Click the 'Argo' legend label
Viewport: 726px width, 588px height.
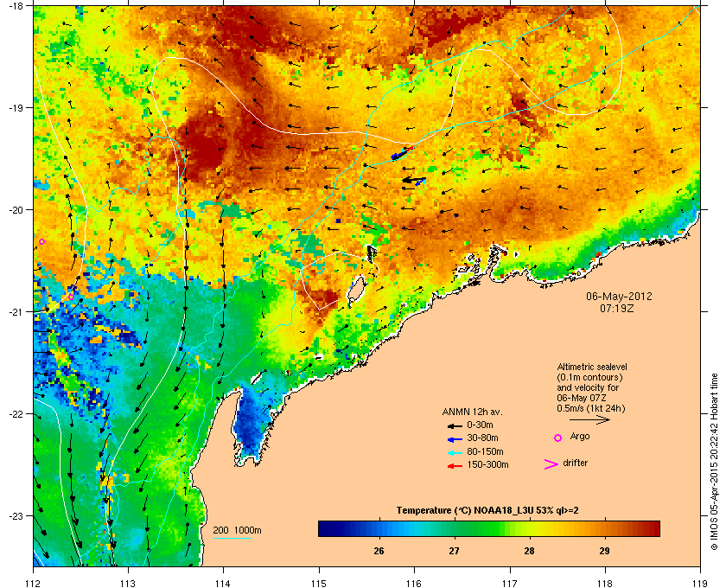pos(580,437)
